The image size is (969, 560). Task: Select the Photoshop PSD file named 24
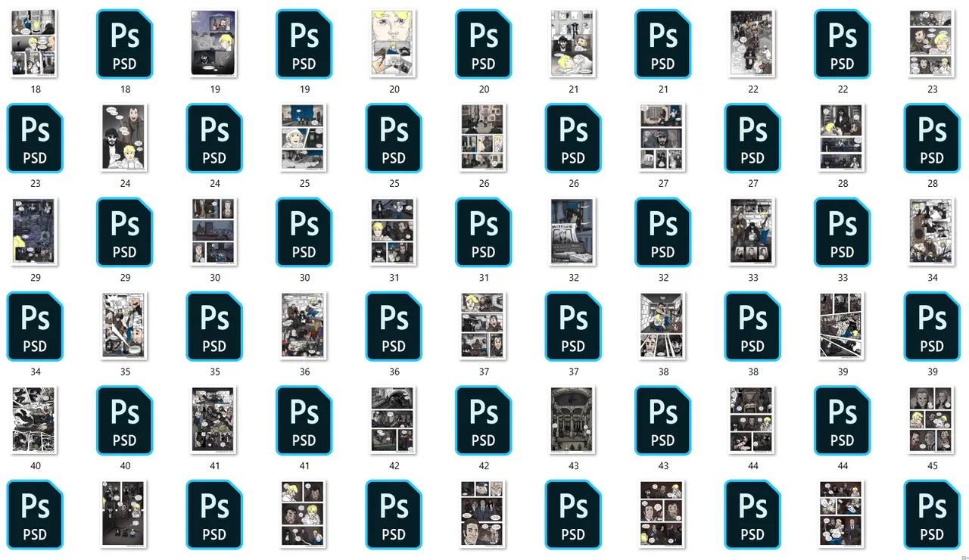pyautogui.click(x=214, y=138)
